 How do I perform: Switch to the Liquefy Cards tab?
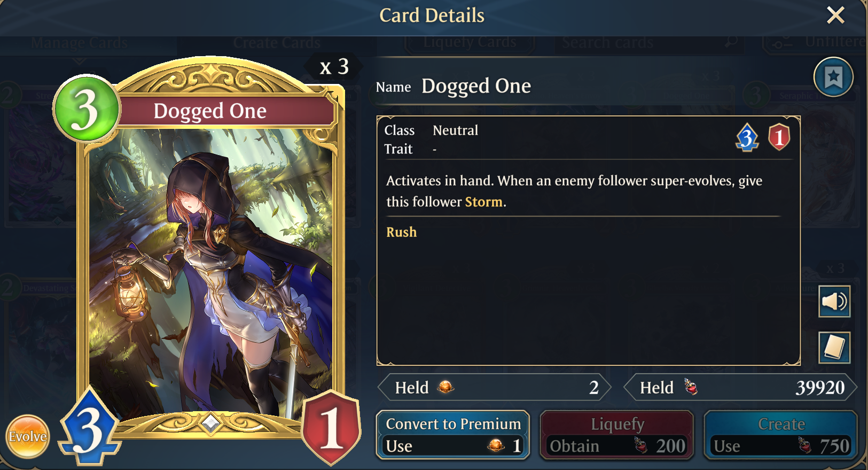pos(470,43)
